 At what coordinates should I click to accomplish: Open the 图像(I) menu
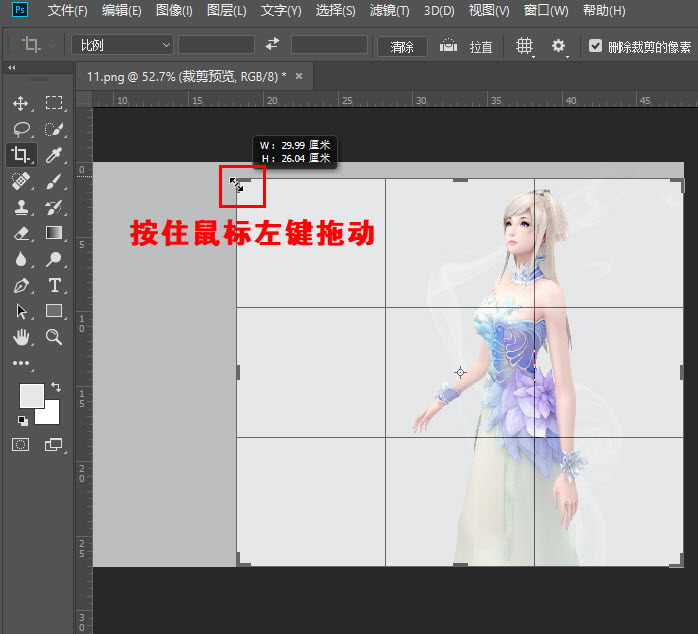pos(174,10)
